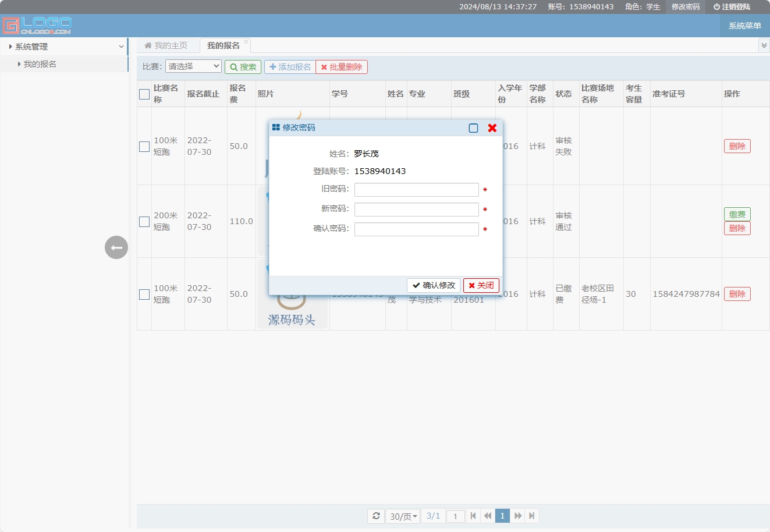
Task: Click the 旧密码 input field
Action: (x=416, y=190)
